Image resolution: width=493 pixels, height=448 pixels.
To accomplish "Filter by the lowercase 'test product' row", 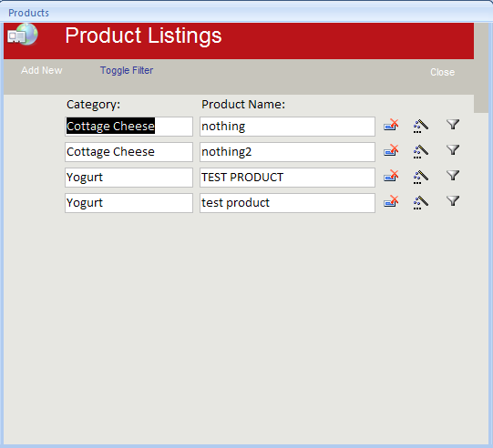I will [453, 201].
